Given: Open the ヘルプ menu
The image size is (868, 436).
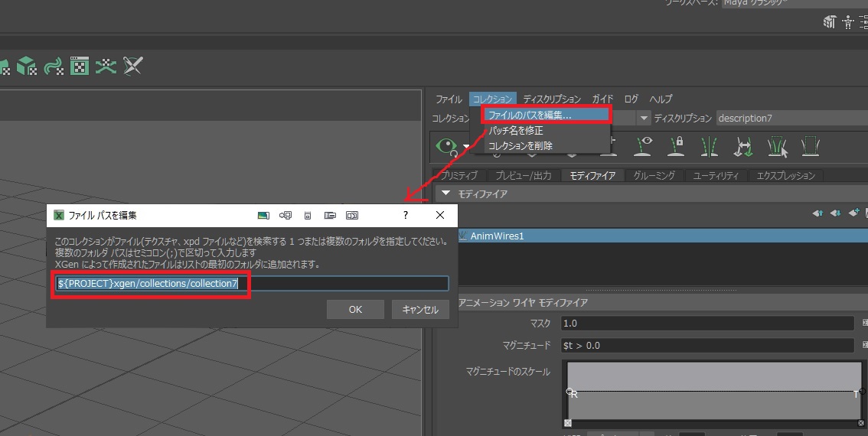Looking at the screenshot, I should pyautogui.click(x=661, y=99).
